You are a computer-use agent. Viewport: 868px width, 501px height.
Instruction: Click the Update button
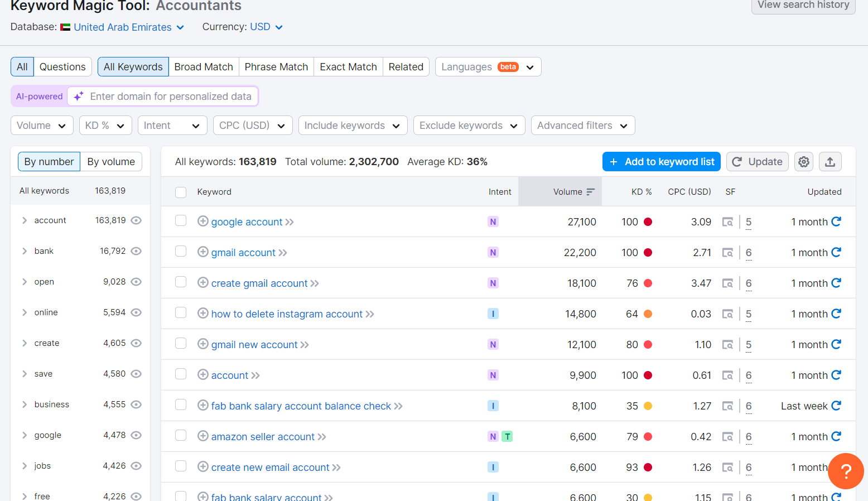click(x=758, y=162)
